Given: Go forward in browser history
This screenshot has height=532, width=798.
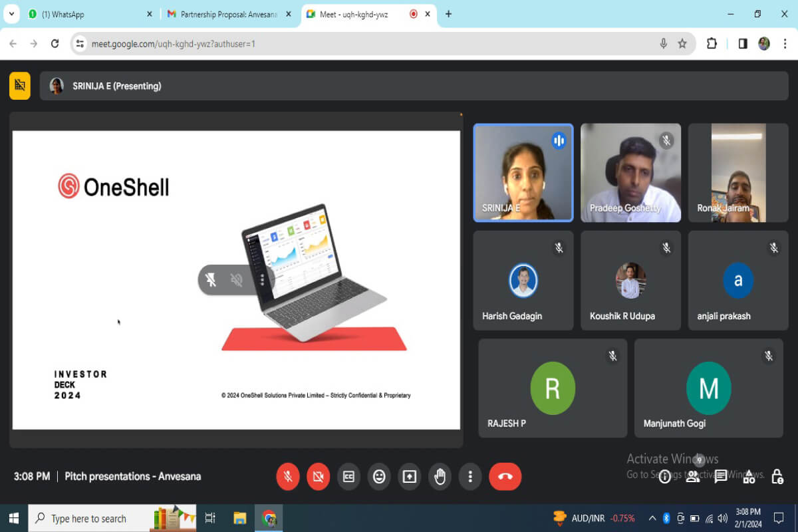Looking at the screenshot, I should [x=34, y=44].
